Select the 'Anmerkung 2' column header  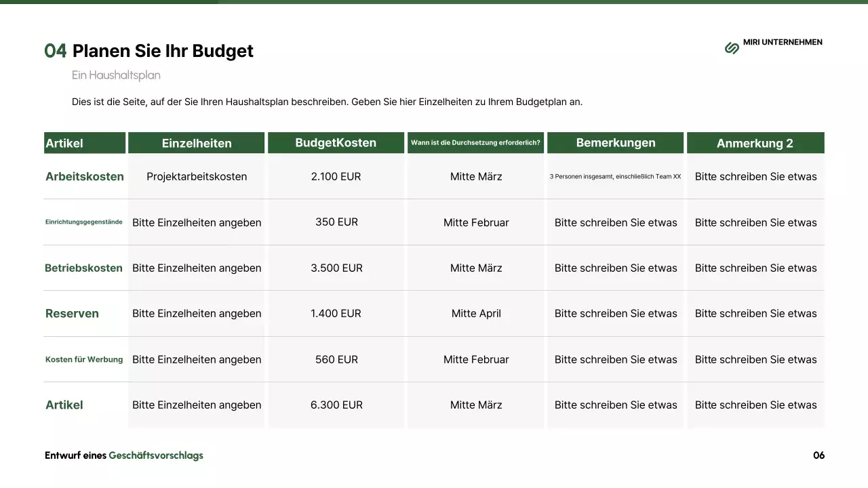pos(755,143)
